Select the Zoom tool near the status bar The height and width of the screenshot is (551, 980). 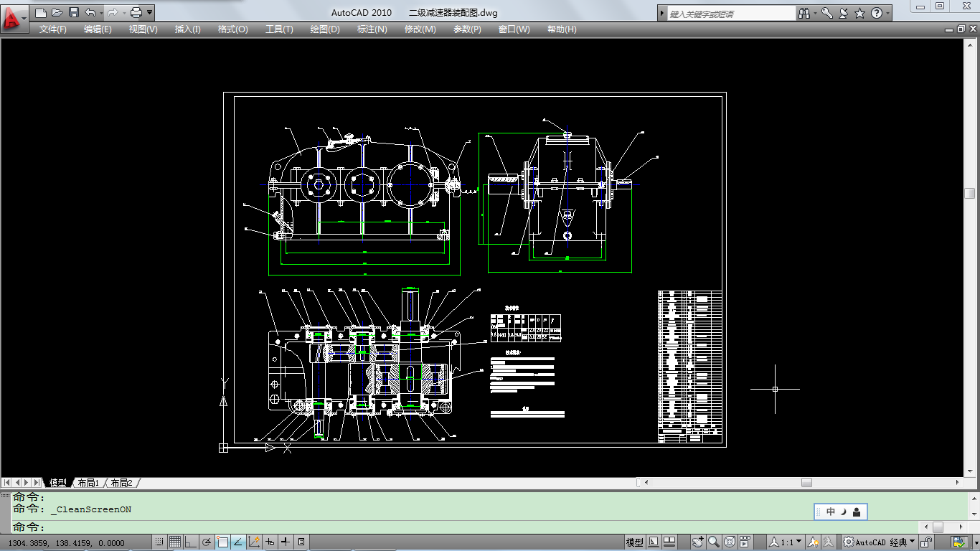[x=713, y=542]
